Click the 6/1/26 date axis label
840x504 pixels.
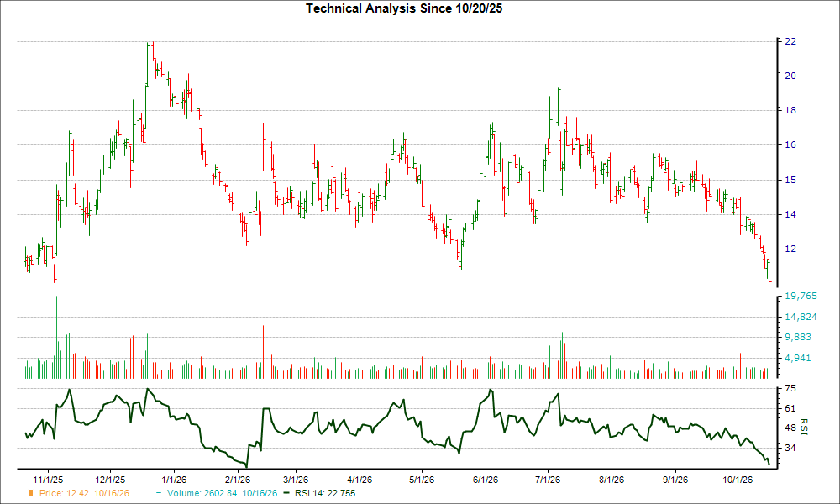pyautogui.click(x=486, y=480)
